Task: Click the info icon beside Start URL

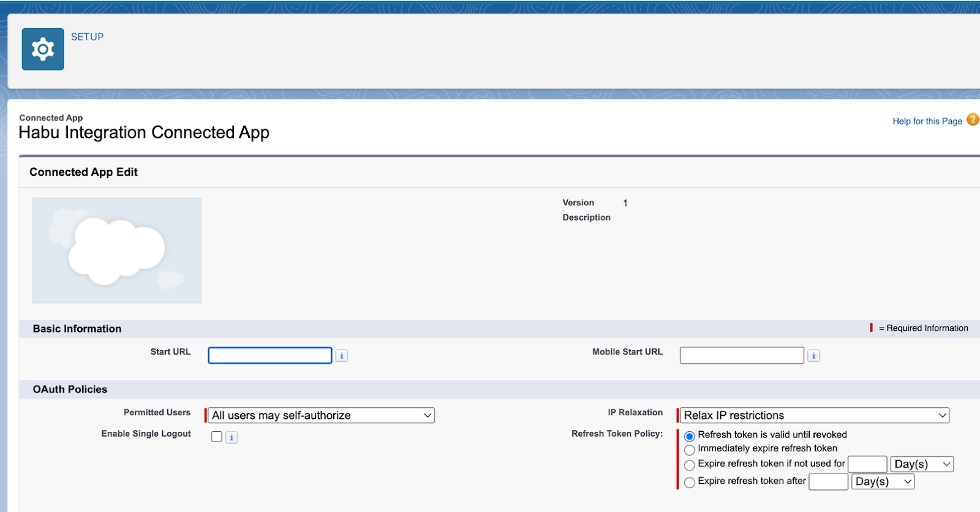Action: 342,356
